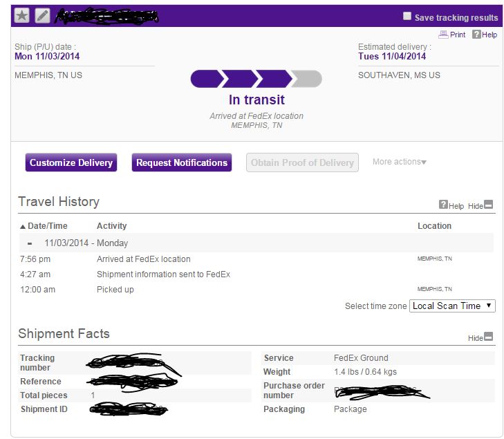The width and height of the screenshot is (504, 439).
Task: Click the '1.4 lbs / 0.64 kgs' weight
Action: [365, 372]
